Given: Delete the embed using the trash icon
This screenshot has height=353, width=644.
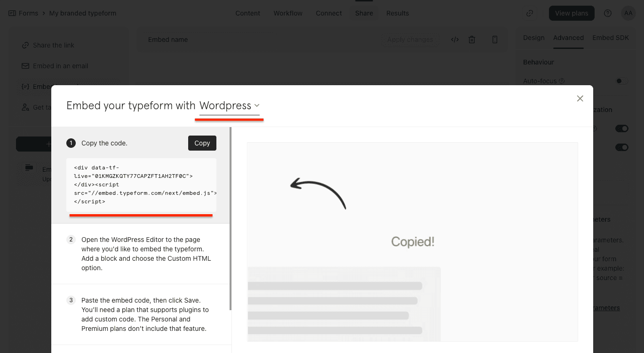Looking at the screenshot, I should (x=472, y=40).
